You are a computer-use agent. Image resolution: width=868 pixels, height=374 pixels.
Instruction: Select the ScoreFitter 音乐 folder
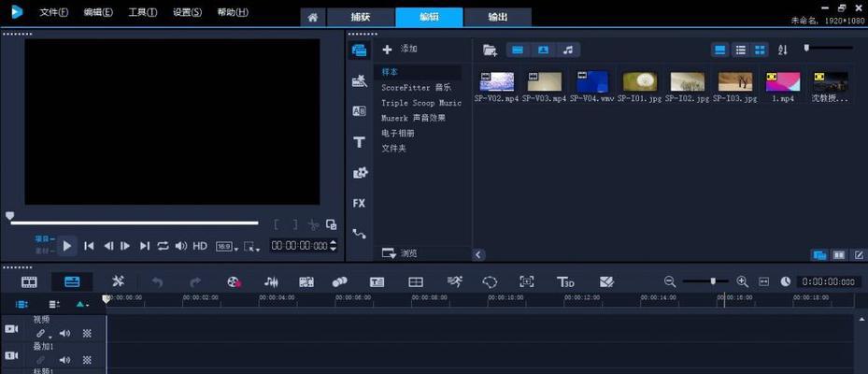pyautogui.click(x=416, y=88)
